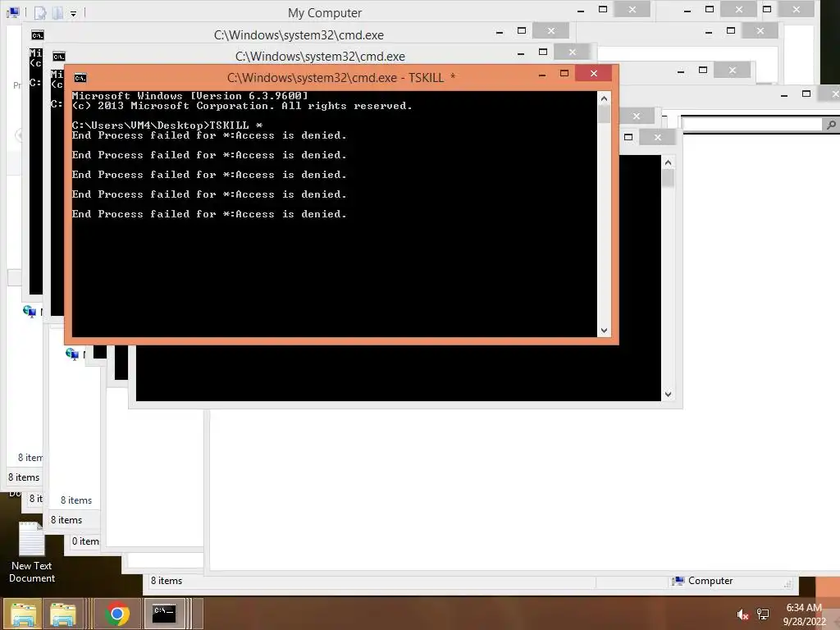Open the Customize Quick Access Toolbar arrow
Screen dimensions: 840x630
(x=73, y=13)
